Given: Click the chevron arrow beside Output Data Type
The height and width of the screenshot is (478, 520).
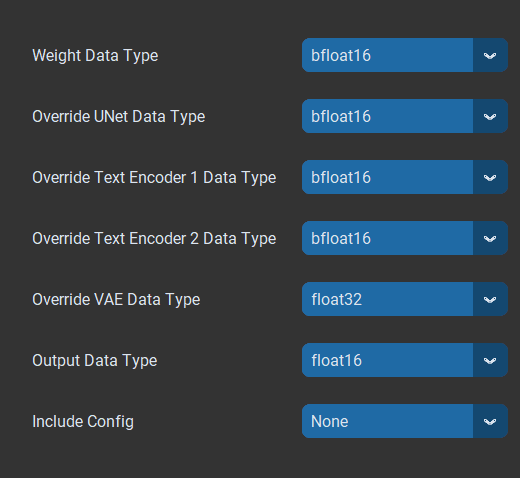Looking at the screenshot, I should [x=490, y=360].
